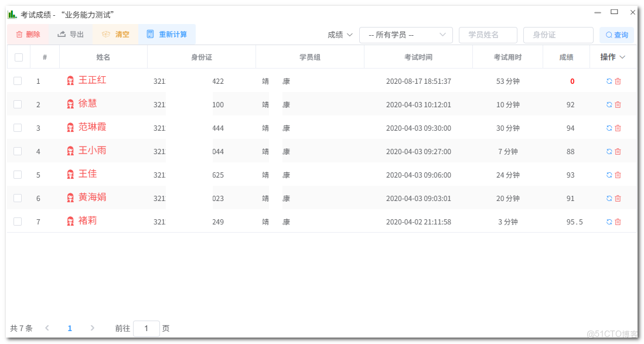Check the checkbox for 王小雨's row

tap(18, 151)
